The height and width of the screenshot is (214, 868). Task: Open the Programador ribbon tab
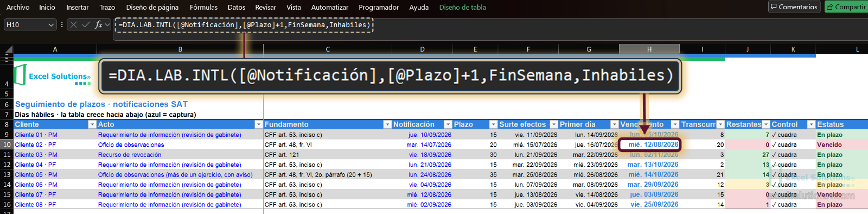click(x=379, y=7)
